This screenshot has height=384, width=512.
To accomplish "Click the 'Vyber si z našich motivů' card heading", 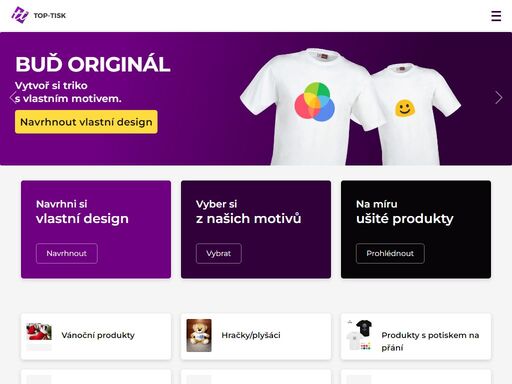I will (249, 212).
